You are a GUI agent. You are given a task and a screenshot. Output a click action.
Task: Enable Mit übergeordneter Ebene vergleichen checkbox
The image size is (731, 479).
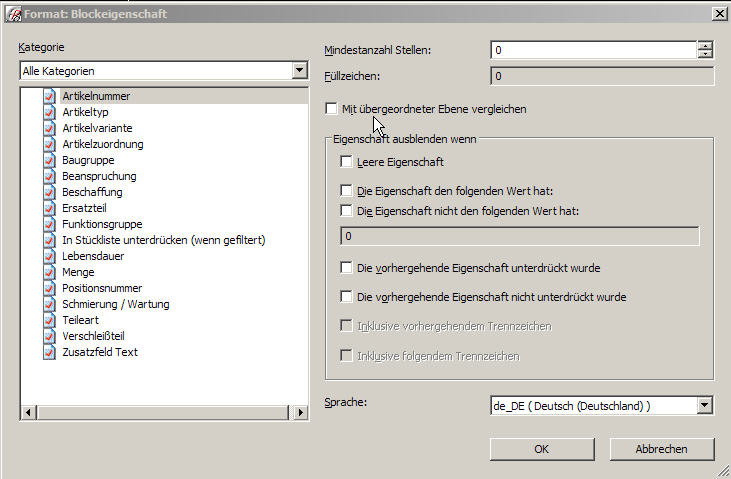(x=331, y=109)
